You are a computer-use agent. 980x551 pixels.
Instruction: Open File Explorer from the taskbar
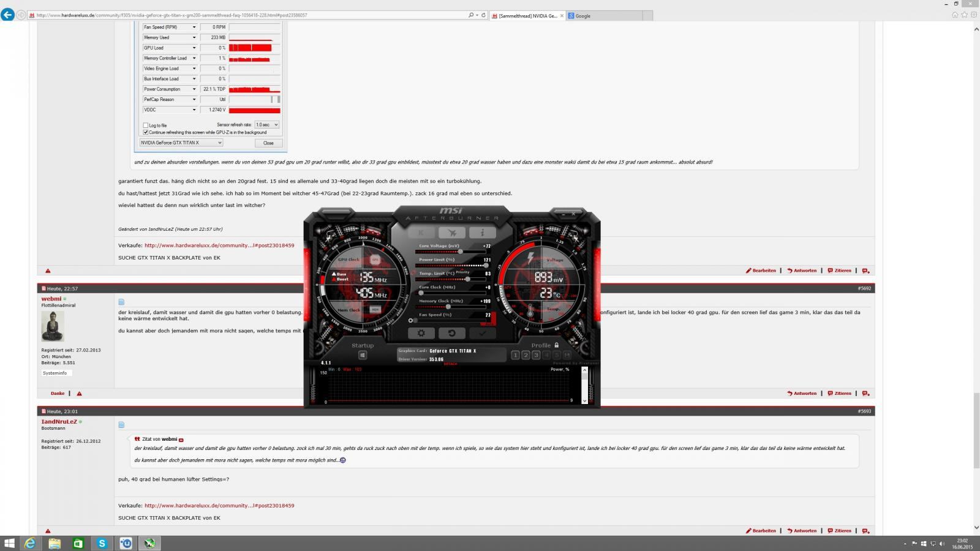[54, 543]
